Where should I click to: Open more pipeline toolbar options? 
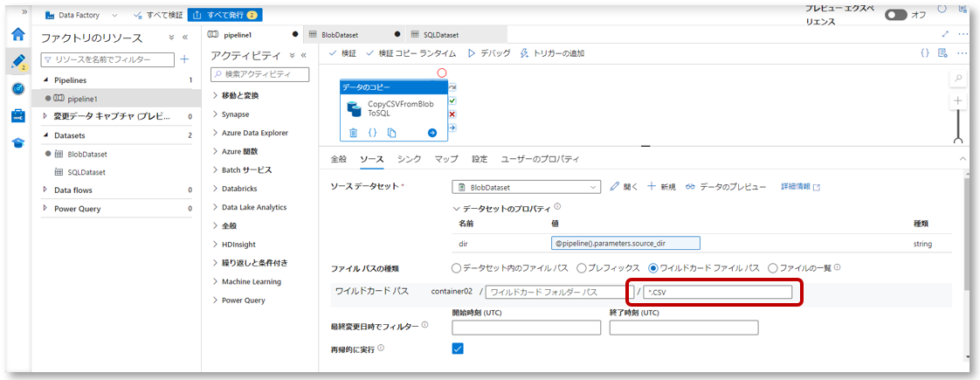[x=962, y=53]
